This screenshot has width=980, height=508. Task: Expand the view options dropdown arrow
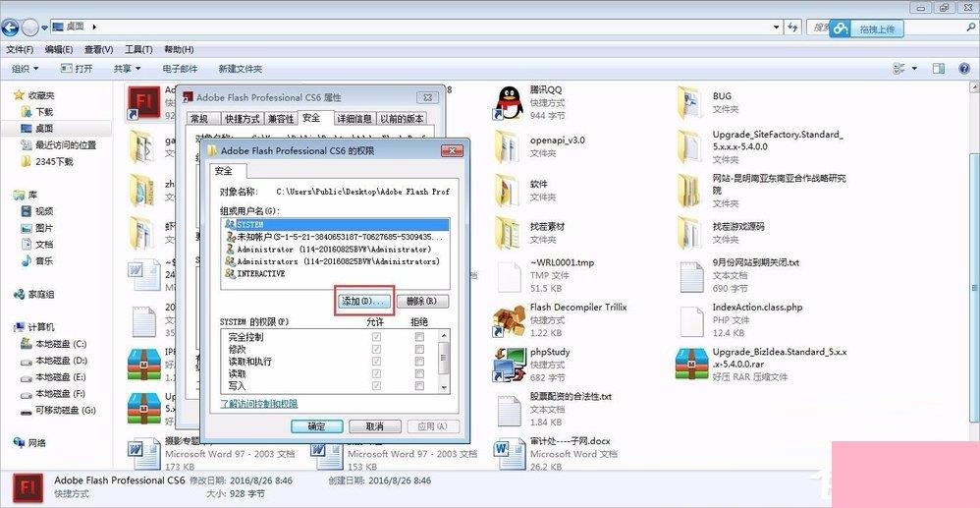914,68
